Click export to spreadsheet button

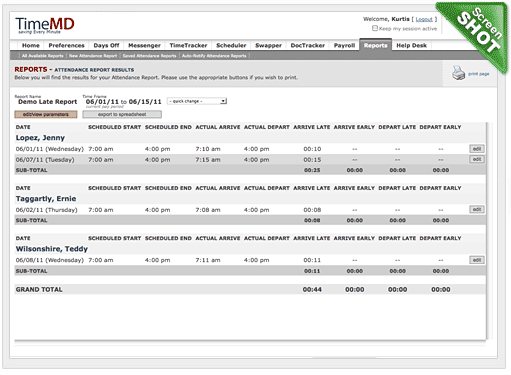coord(122,114)
